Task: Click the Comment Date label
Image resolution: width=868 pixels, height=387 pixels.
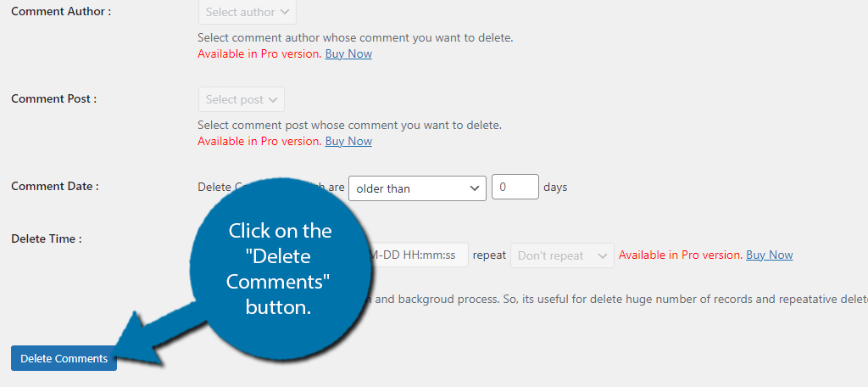Action: [55, 186]
